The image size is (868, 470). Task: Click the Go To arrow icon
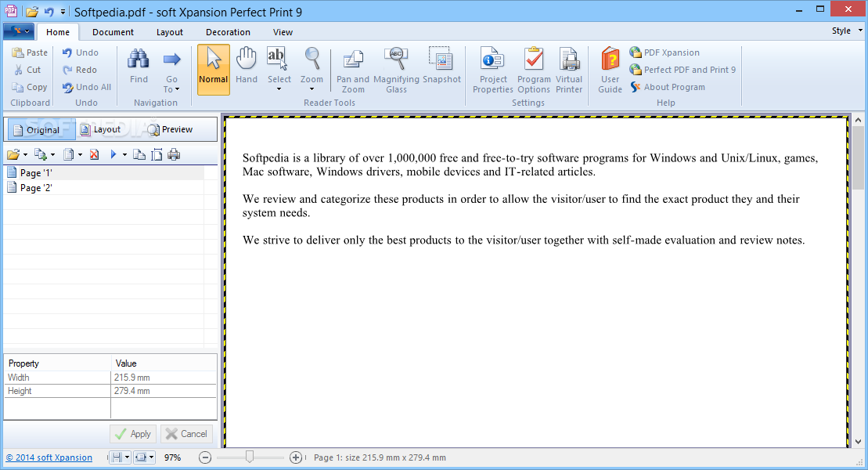tap(171, 59)
